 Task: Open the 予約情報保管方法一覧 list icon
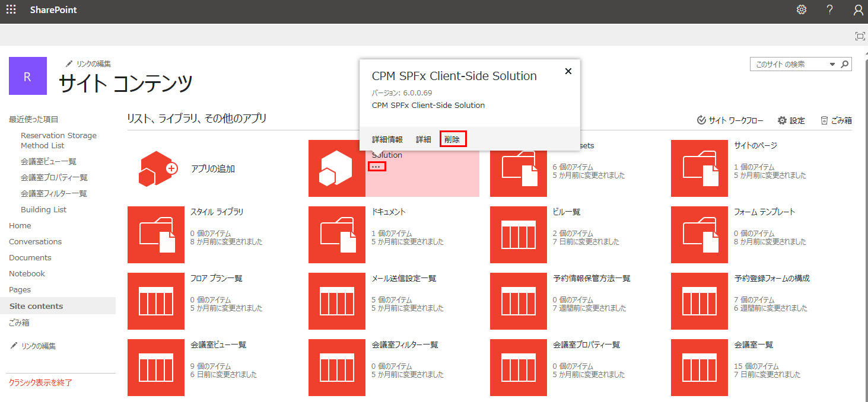[x=519, y=301]
